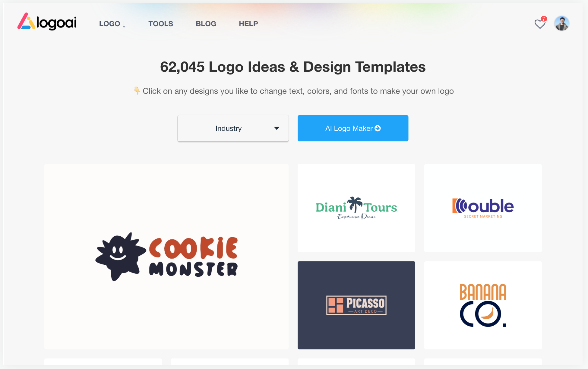Open the Banana Co. template card
Screen dimensions: 588x369
click(483, 305)
